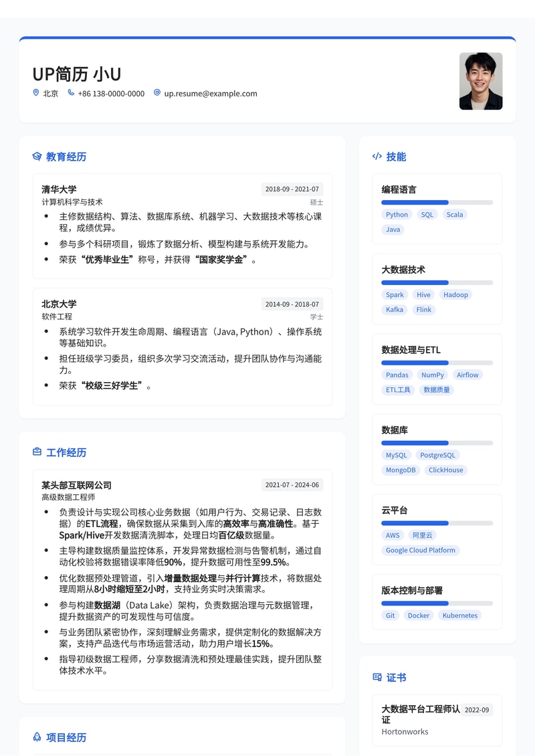The width and height of the screenshot is (535, 756).
Task: Click the 工作经历 briefcase icon
Action: [37, 452]
